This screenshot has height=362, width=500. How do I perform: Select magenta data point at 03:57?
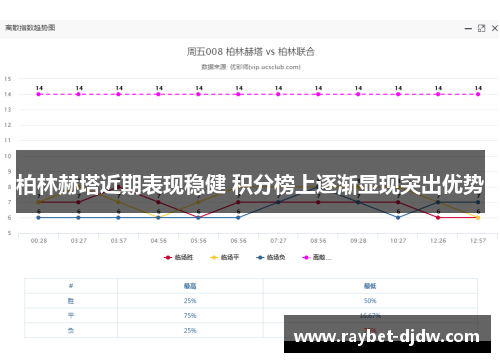coord(118,94)
